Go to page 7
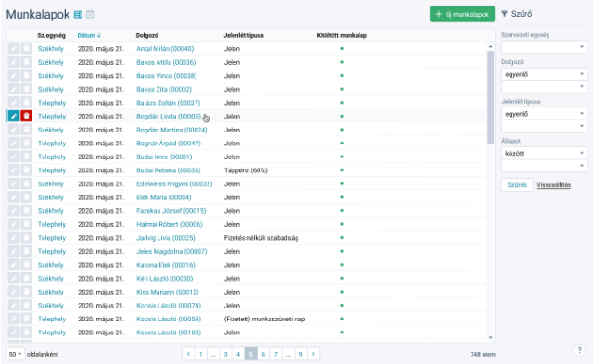This screenshot has width=593, height=364. point(276,354)
